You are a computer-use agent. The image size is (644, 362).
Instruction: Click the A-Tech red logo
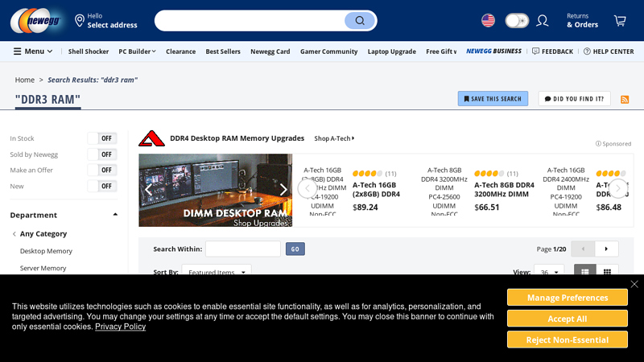click(x=151, y=138)
